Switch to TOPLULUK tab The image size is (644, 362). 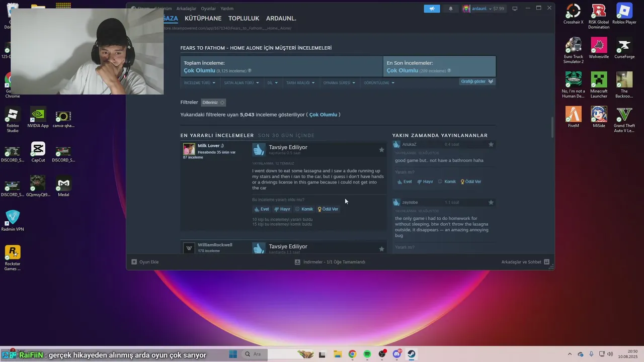pyautogui.click(x=244, y=19)
